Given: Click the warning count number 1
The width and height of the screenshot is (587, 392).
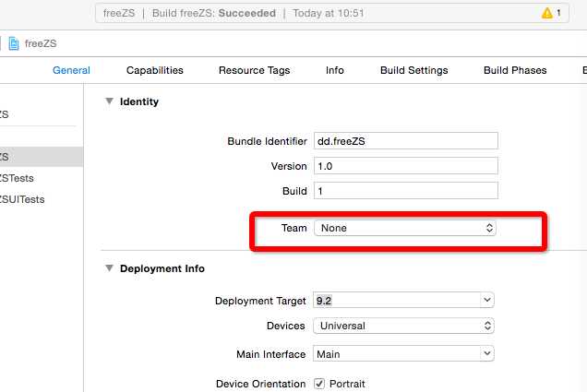Looking at the screenshot, I should click(558, 13).
